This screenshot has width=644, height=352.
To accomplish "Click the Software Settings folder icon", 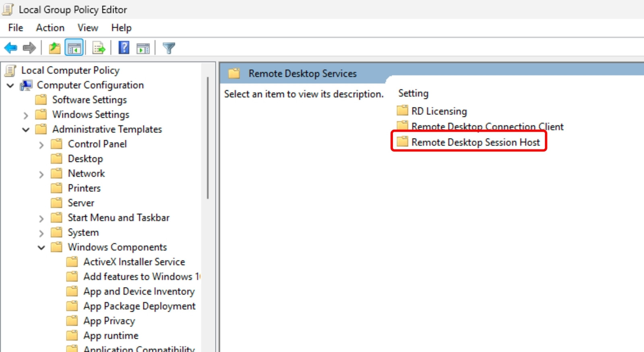I will tap(41, 100).
